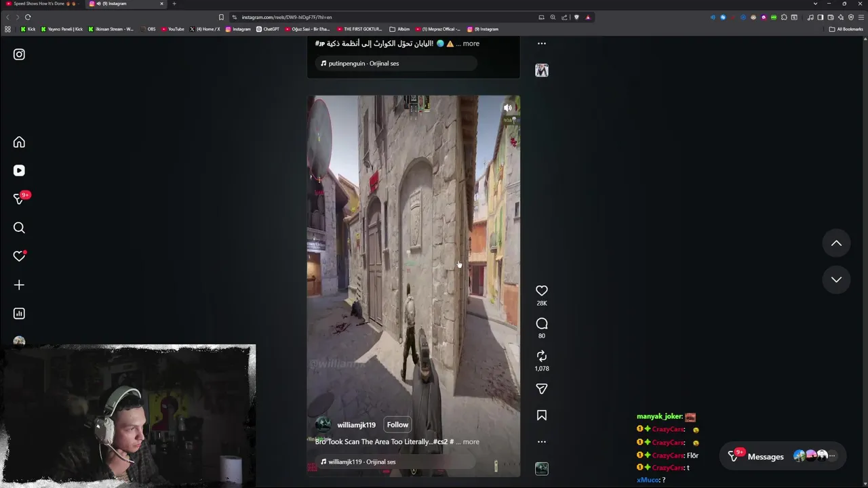Click the instagram.com address bar URL
Viewport: 868px width, 488px height.
287,17
